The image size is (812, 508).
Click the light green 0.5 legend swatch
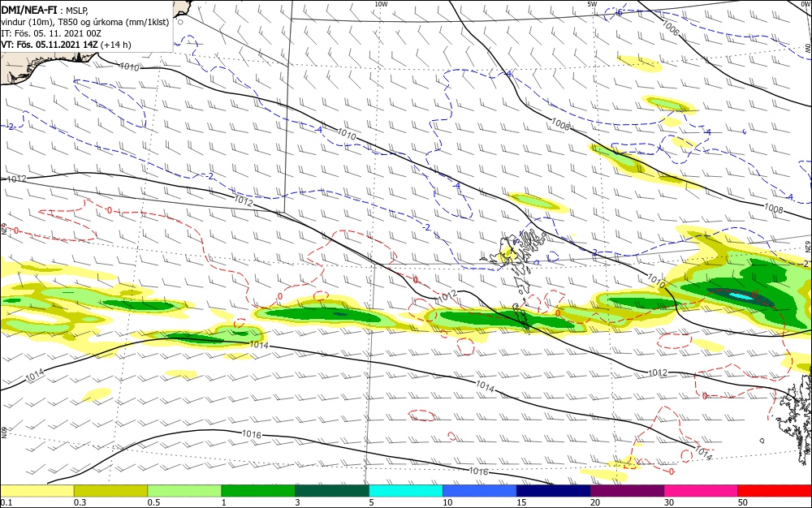(x=184, y=491)
